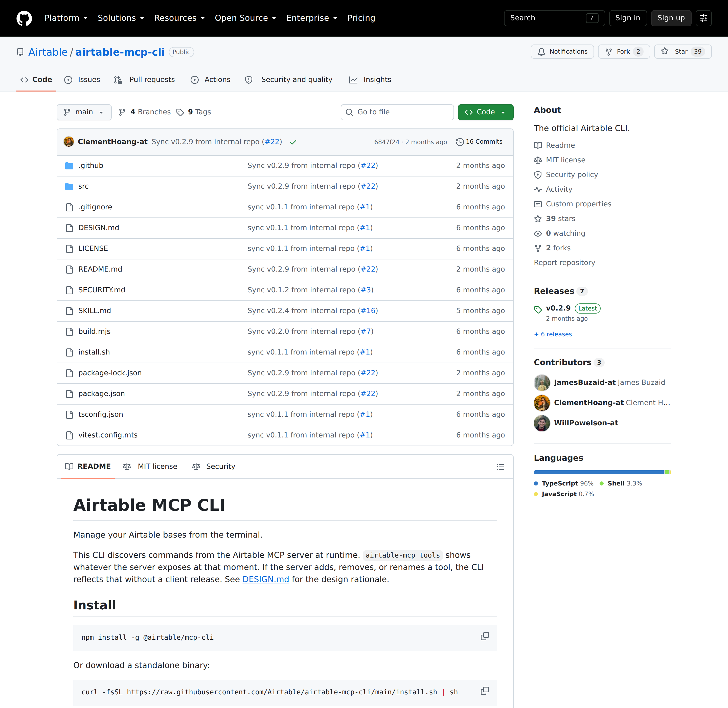728x708 pixels.
Task: Open the Security and quality tab
Action: (288, 80)
